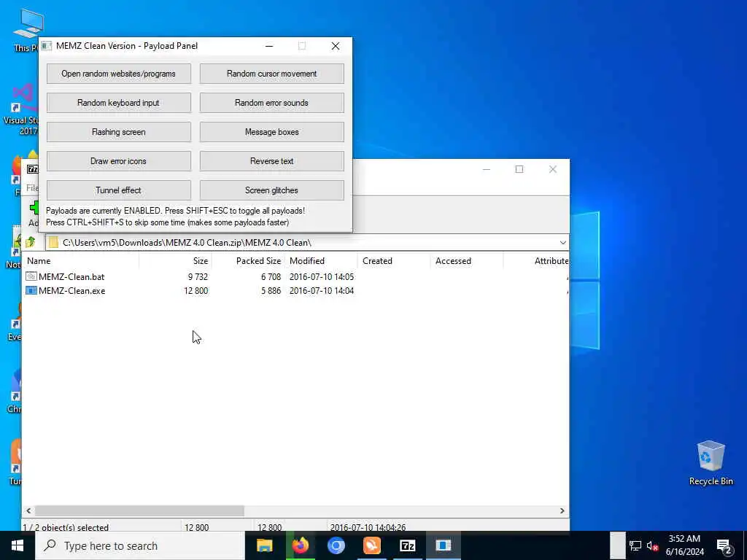Click Open random websites/programs payload button

(x=119, y=74)
